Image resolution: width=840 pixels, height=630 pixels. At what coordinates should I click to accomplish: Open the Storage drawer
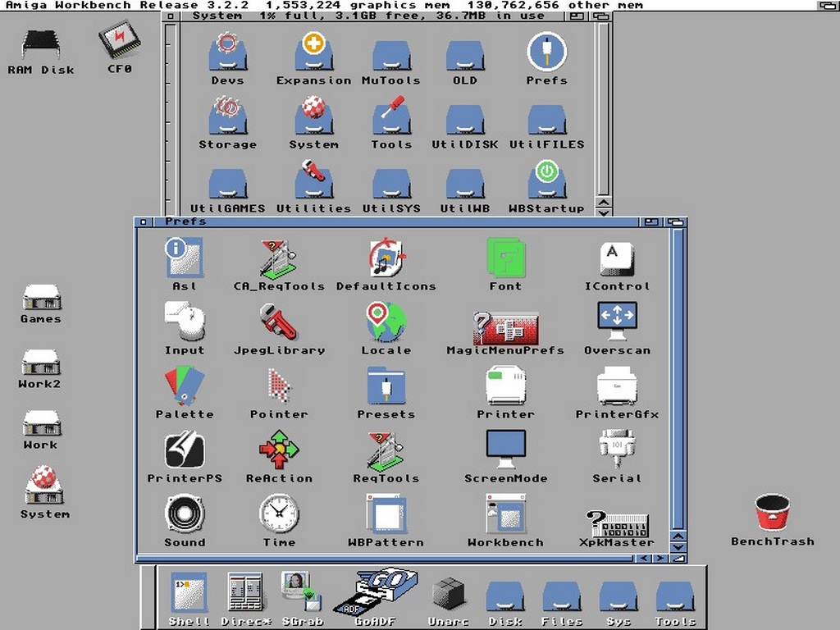[x=227, y=115]
